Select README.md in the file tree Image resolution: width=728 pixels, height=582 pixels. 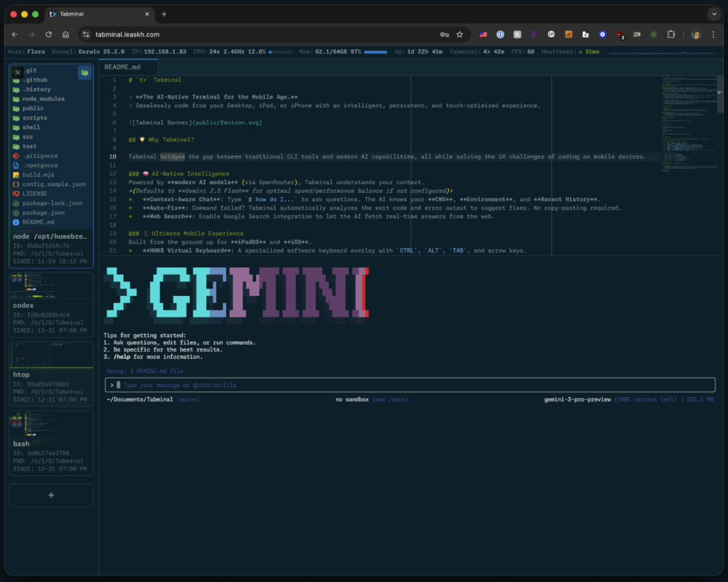tap(38, 222)
